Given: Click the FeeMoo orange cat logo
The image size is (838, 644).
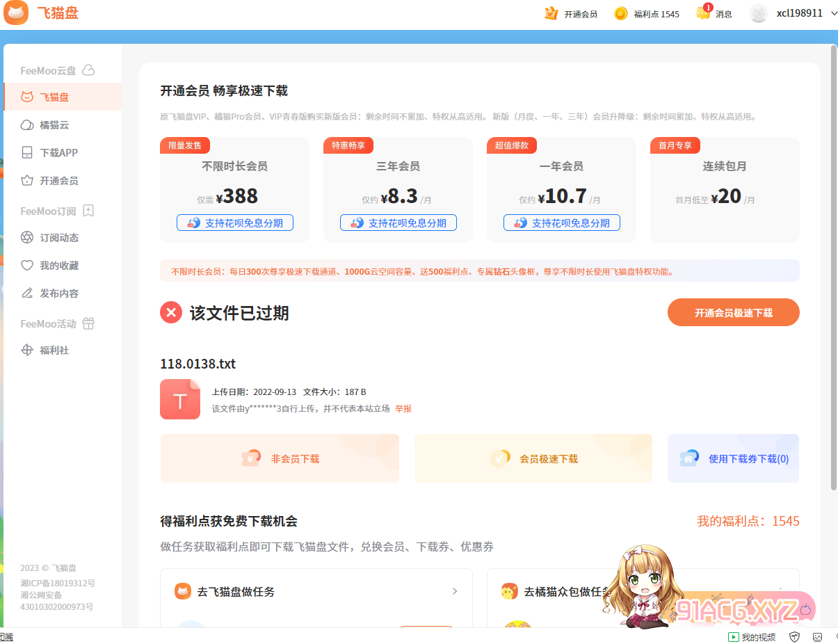Looking at the screenshot, I should (16, 13).
